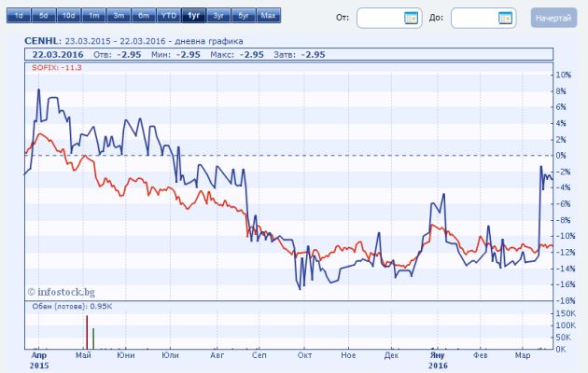Click the Апр 2015 axis label
Viewport: 588px width, 373px height.
[39, 360]
